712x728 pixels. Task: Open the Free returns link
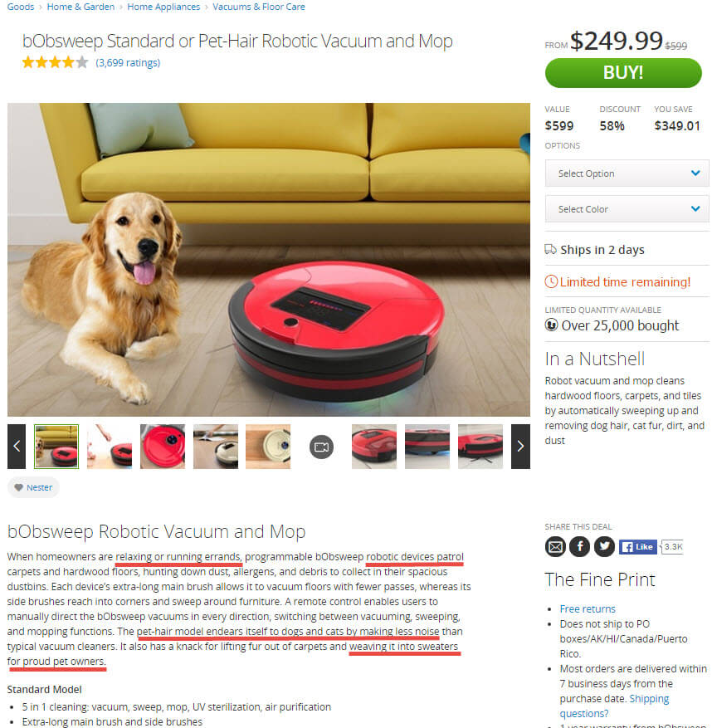[588, 608]
